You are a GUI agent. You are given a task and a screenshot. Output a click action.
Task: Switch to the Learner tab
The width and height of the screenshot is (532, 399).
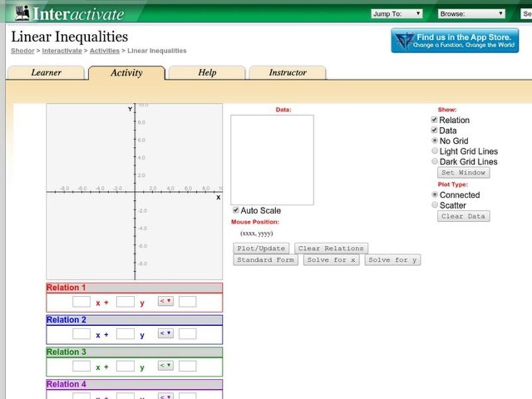tap(45, 72)
